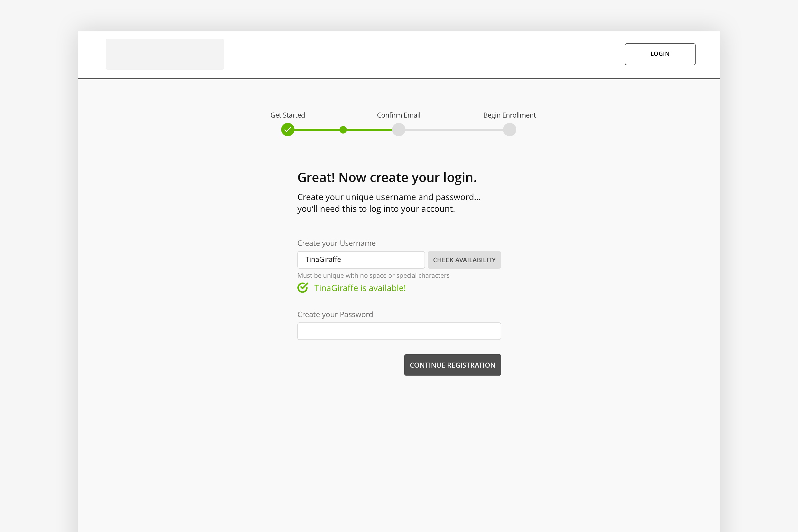The image size is (798, 532).
Task: Click the Begin Enrollment step label
Action: point(510,115)
